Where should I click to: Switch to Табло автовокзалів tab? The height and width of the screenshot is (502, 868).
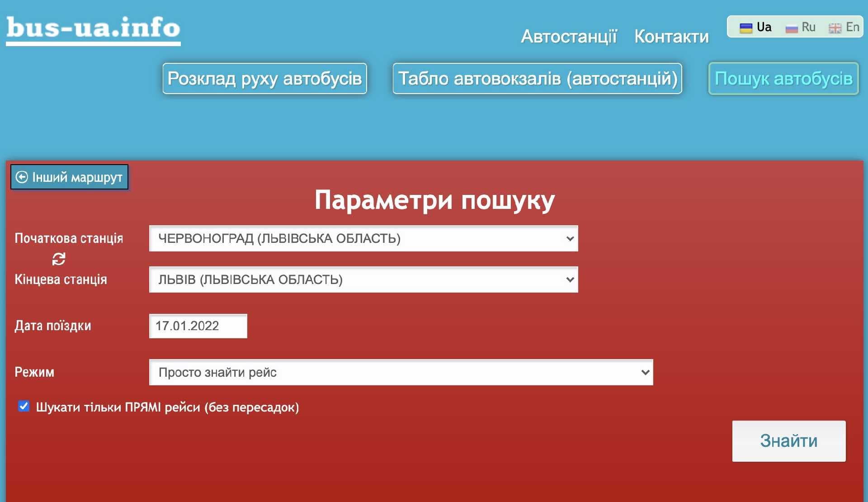click(537, 79)
